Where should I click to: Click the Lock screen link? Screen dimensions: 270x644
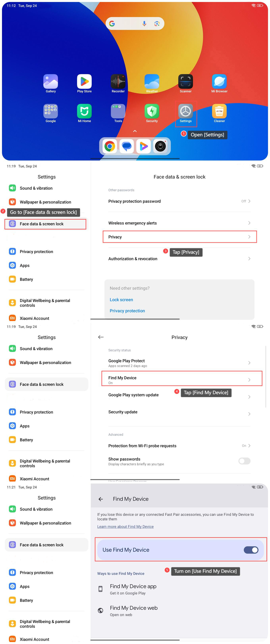coord(121,300)
